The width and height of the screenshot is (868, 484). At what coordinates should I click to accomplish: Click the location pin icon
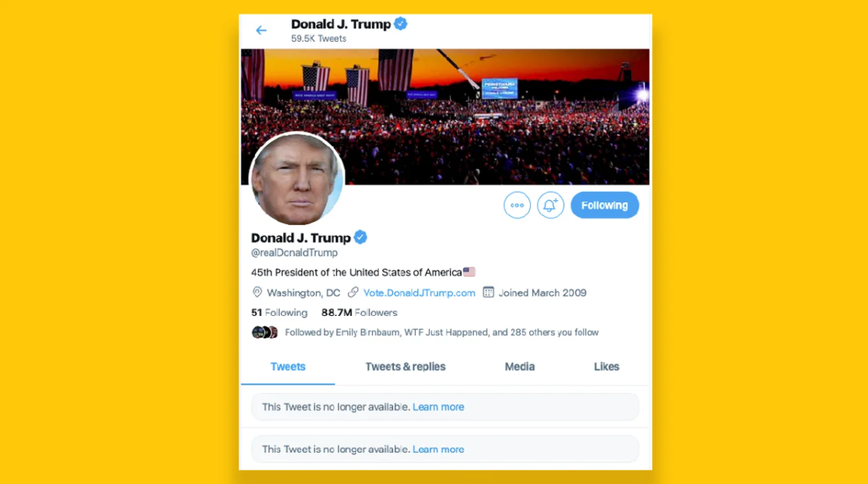(x=257, y=292)
